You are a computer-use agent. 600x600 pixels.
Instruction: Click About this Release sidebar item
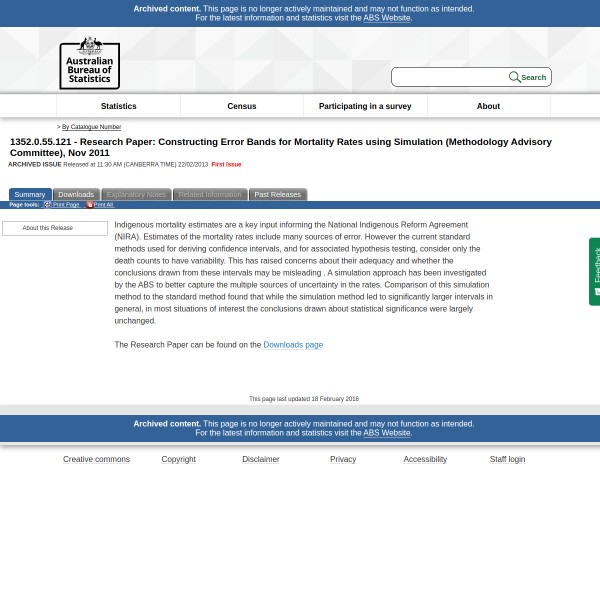coord(54,228)
